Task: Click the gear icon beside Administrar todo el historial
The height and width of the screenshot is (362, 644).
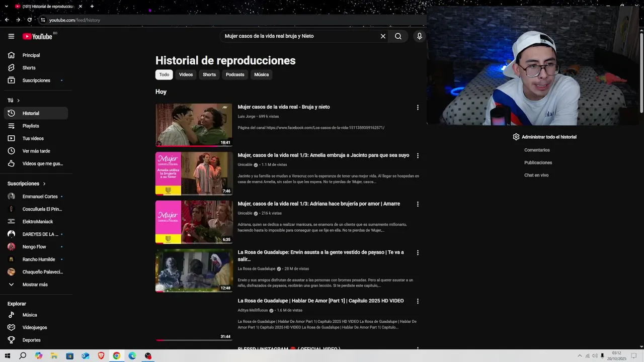Action: click(516, 137)
